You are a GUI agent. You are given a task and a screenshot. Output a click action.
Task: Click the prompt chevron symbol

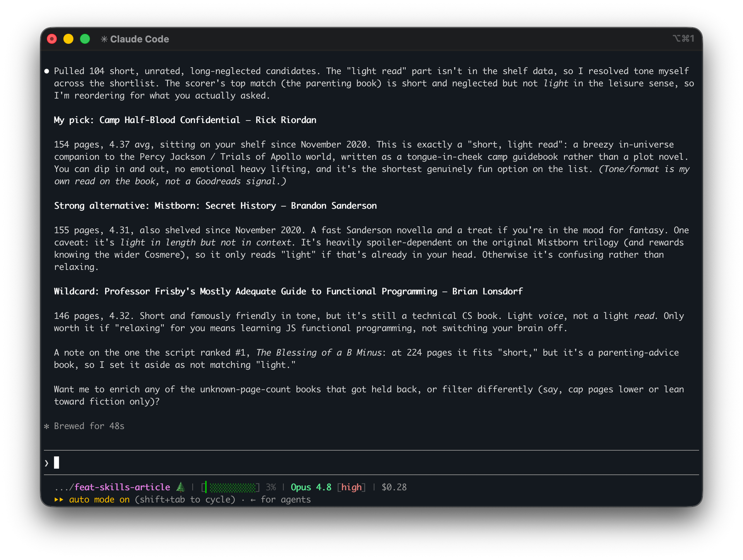[x=46, y=463]
